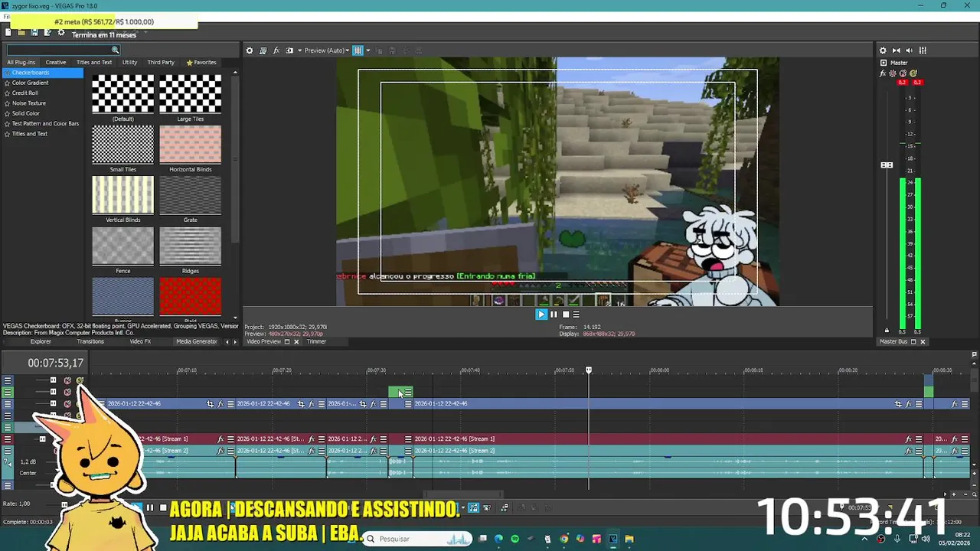
Task: Click Event FX on first Stream 1 audio clip
Action: (x=220, y=439)
